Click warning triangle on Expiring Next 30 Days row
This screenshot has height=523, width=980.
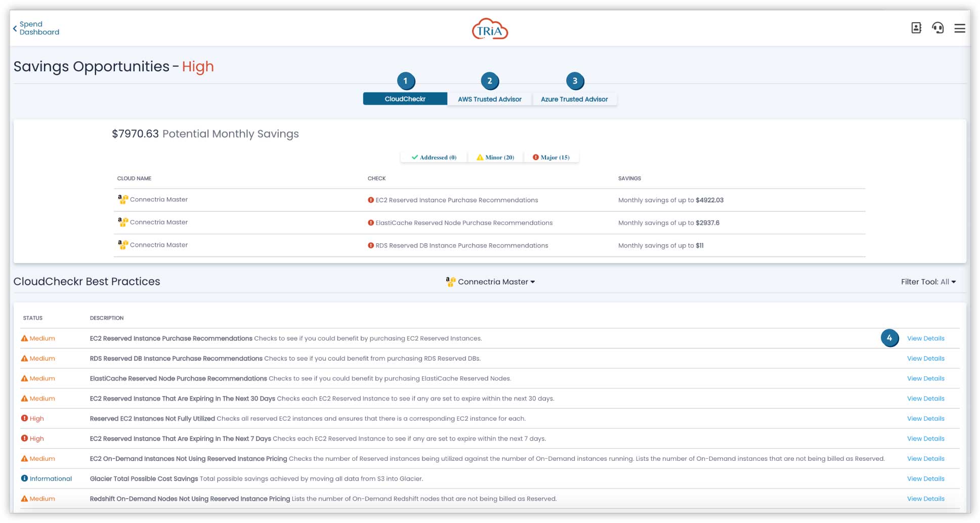click(x=24, y=399)
